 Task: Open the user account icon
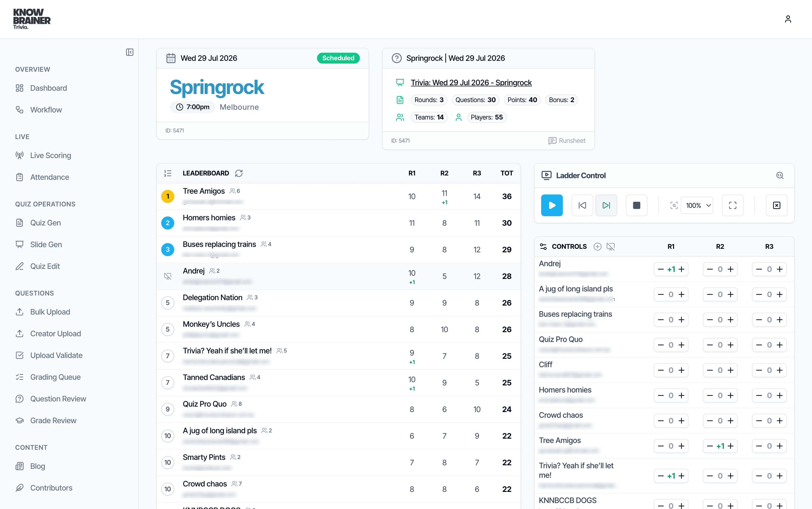pyautogui.click(x=788, y=19)
